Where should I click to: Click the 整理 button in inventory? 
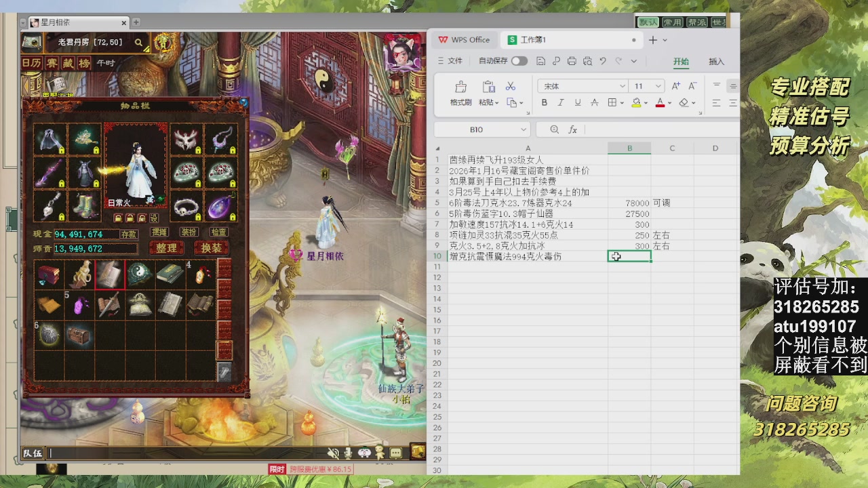(166, 248)
